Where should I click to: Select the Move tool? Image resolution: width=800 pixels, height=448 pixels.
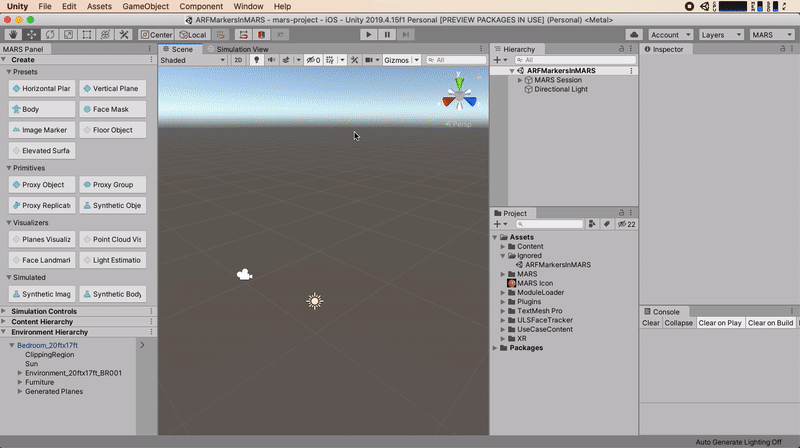coord(32,34)
